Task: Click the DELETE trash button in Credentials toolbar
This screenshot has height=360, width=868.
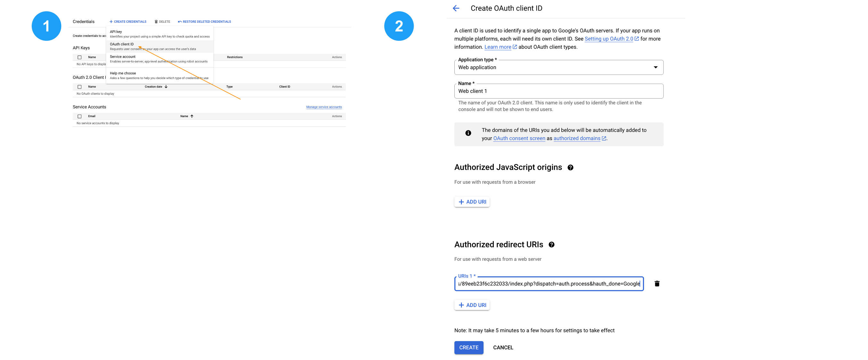Action: pyautogui.click(x=162, y=22)
